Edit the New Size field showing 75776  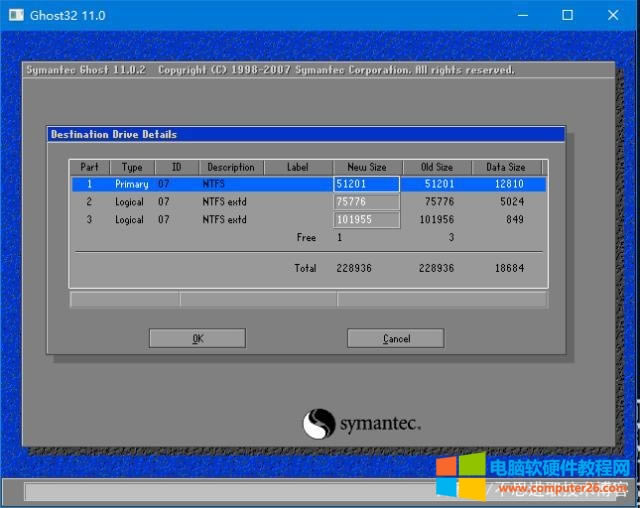(x=366, y=202)
